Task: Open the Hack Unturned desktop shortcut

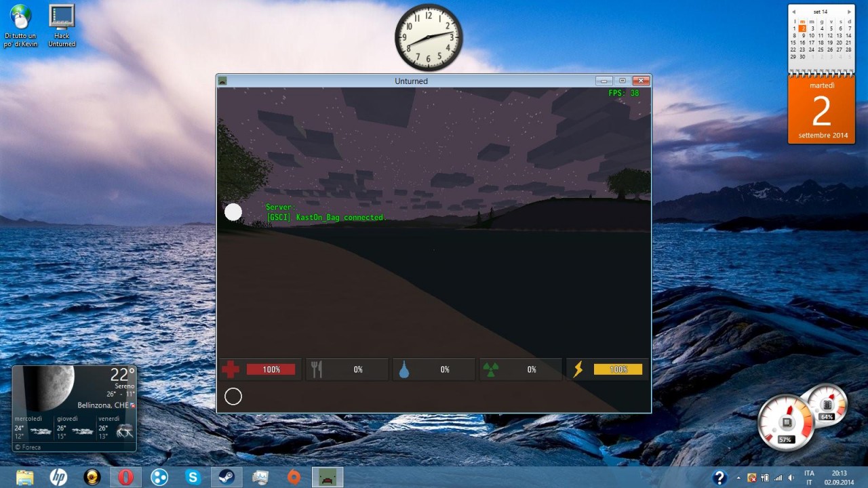Action: pyautogui.click(x=62, y=26)
